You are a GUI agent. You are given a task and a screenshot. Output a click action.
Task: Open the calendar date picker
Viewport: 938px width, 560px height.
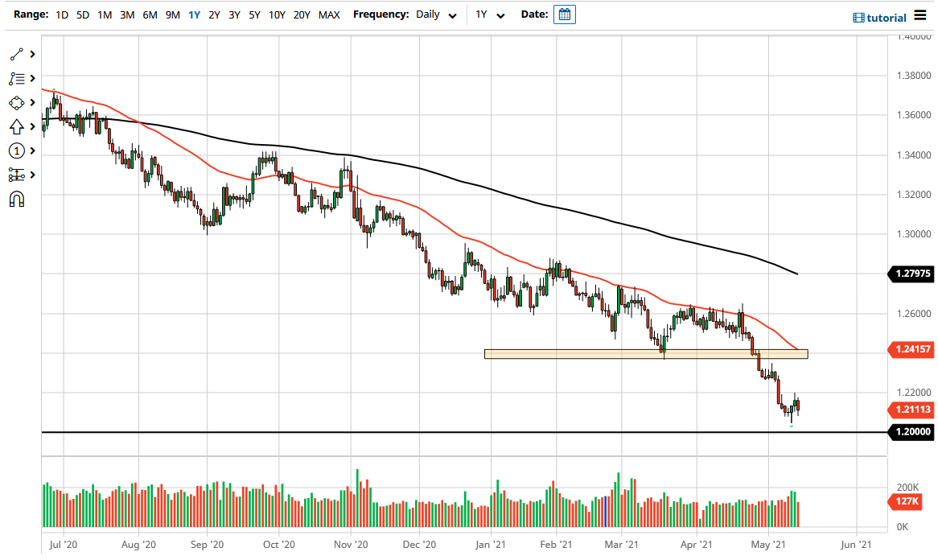[x=564, y=14]
